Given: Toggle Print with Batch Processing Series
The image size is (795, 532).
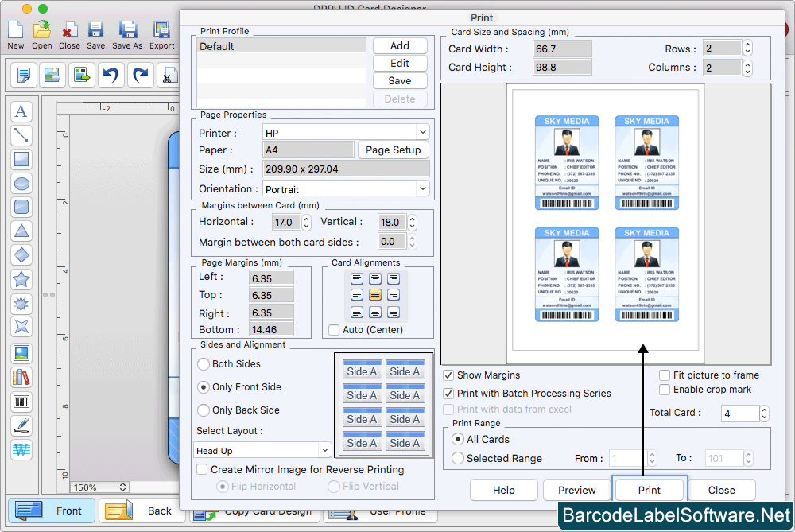Looking at the screenshot, I should tap(448, 394).
